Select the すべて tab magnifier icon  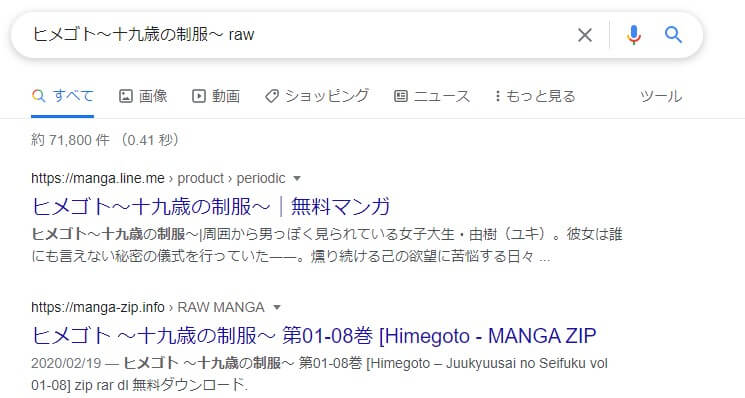(x=38, y=96)
